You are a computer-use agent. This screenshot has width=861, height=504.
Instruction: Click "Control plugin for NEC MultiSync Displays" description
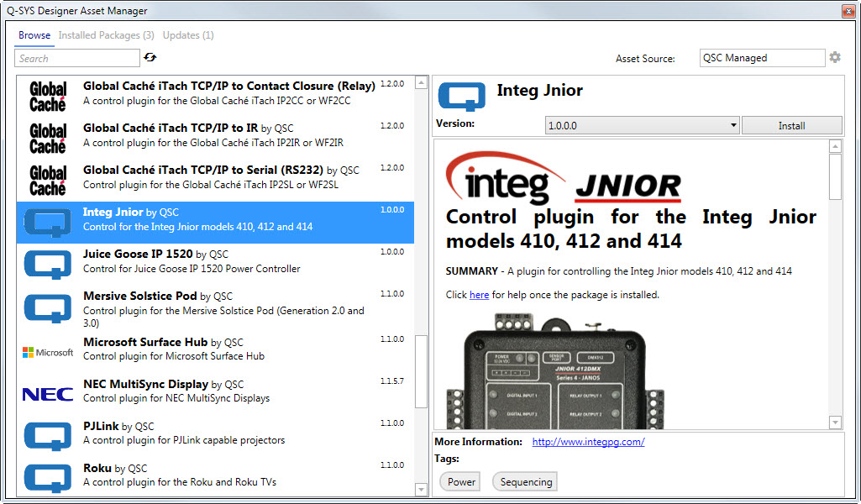point(176,398)
